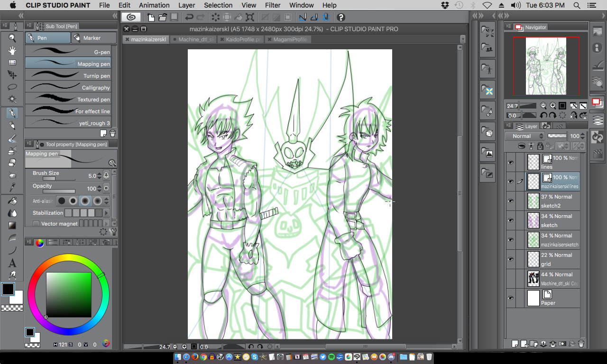This screenshot has width=607, height=364.
Task: Toggle Lock layer icon
Action: coord(540,146)
